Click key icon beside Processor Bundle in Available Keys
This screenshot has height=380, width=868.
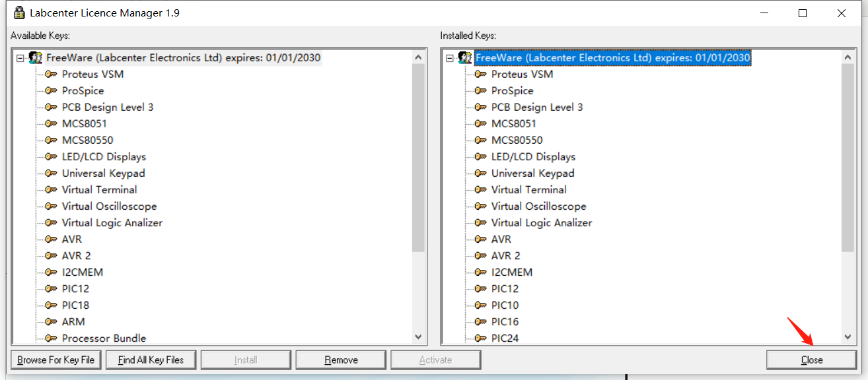[x=51, y=338]
